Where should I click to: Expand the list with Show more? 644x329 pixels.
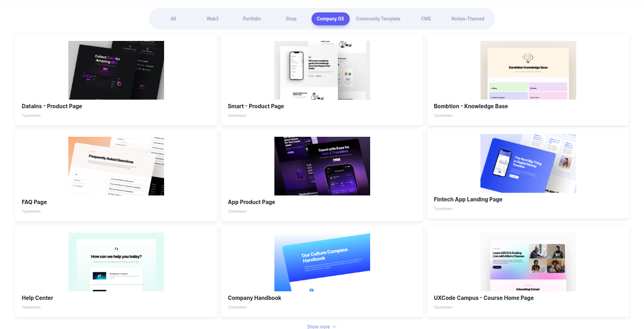click(322, 326)
